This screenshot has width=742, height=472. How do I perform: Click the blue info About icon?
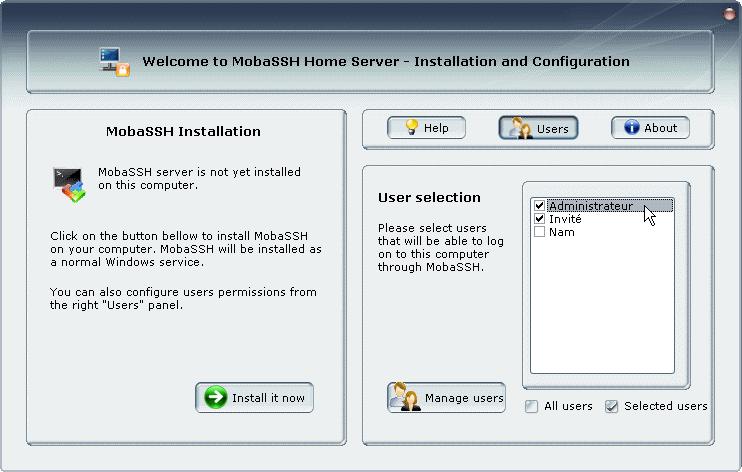pyautogui.click(x=632, y=127)
